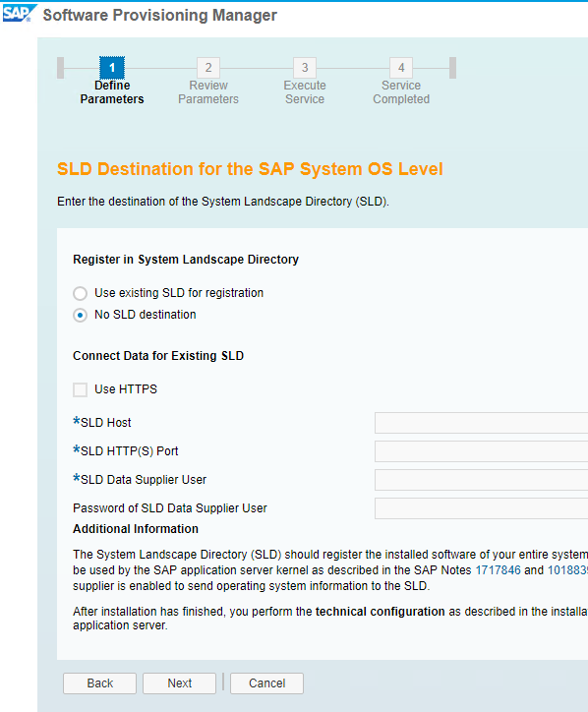Screen dimensions: 588x712
Task: Click the SLD Destination page heading
Action: pos(250,169)
